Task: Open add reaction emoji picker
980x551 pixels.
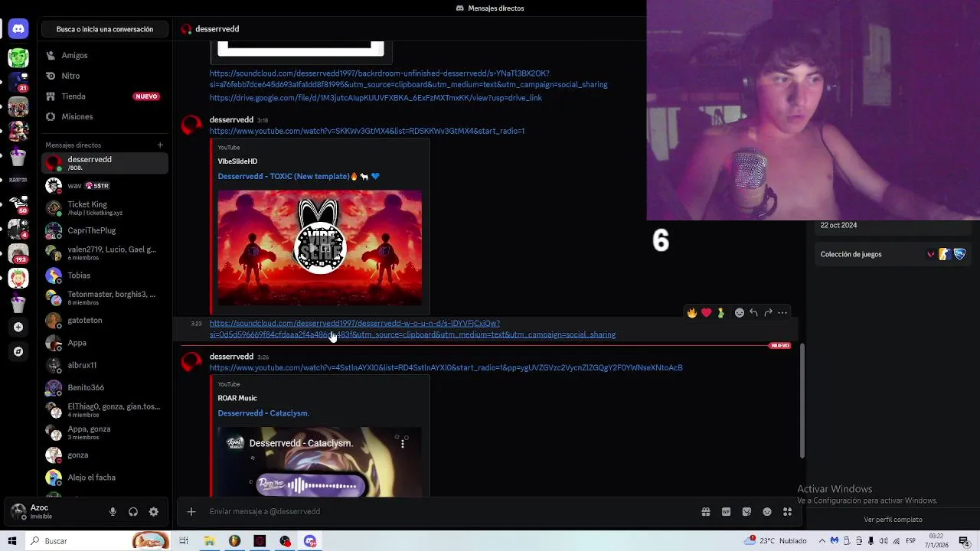Action: coord(739,312)
